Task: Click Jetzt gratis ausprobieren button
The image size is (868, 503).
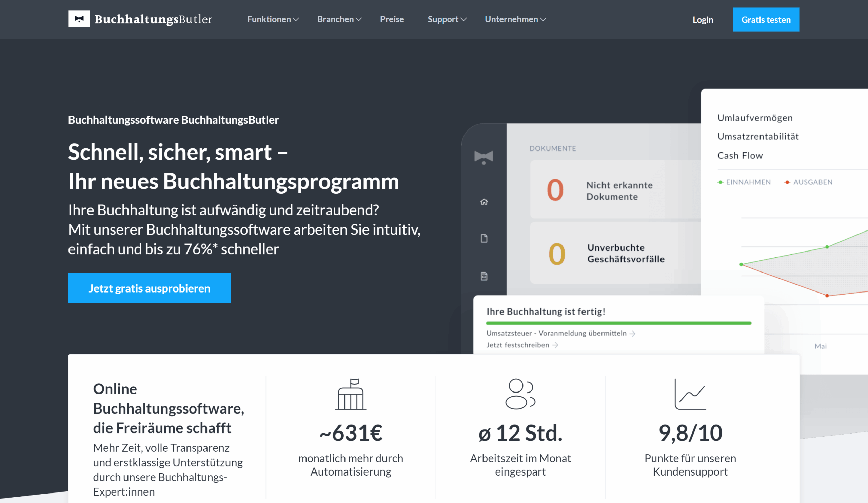Action: point(150,288)
